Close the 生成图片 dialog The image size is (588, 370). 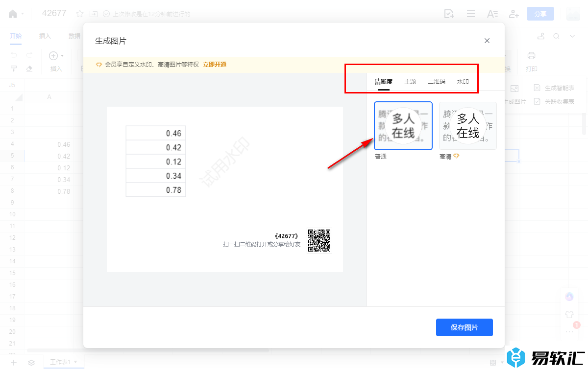487,41
